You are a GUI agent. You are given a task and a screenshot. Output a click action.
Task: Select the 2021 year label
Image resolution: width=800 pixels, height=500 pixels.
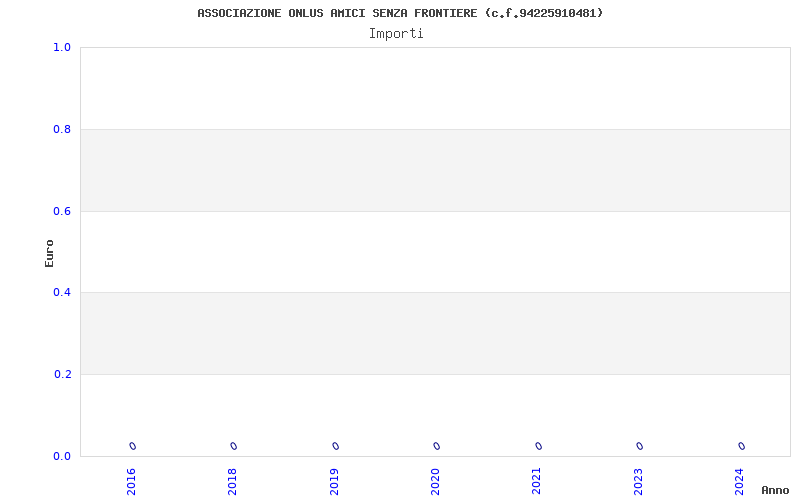coord(536,482)
